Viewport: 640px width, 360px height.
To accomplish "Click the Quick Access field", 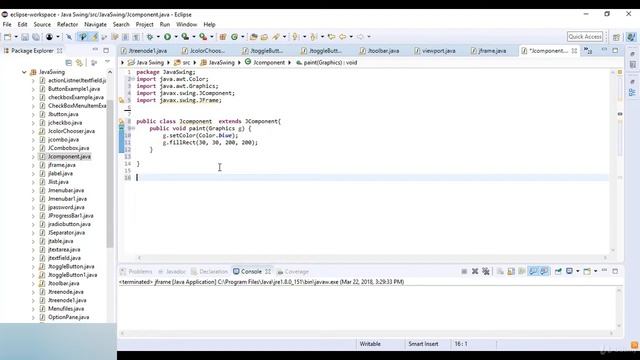I will tap(584, 37).
